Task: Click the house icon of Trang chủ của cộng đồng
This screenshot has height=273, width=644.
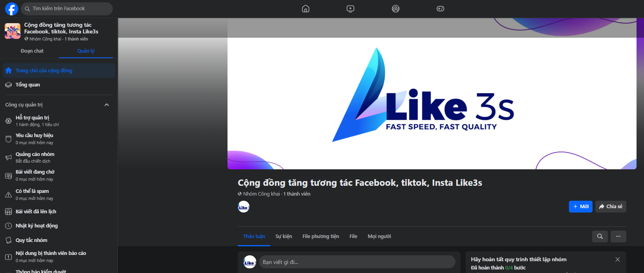Action: [8, 71]
